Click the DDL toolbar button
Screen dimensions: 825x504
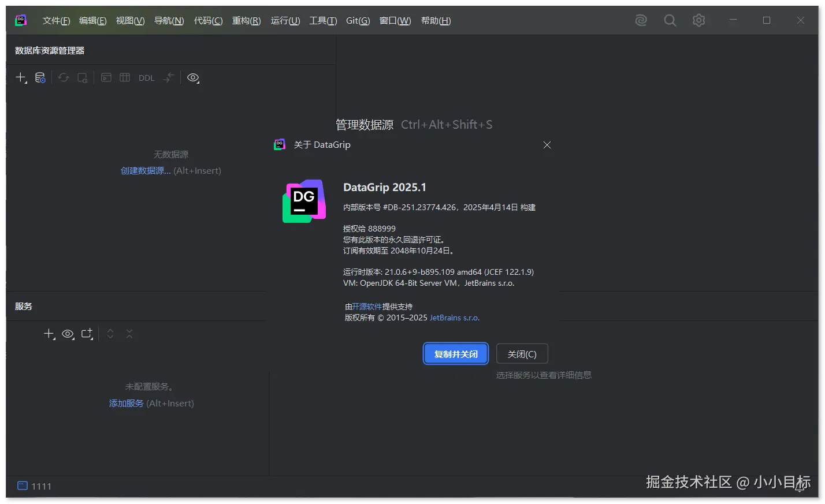[146, 78]
